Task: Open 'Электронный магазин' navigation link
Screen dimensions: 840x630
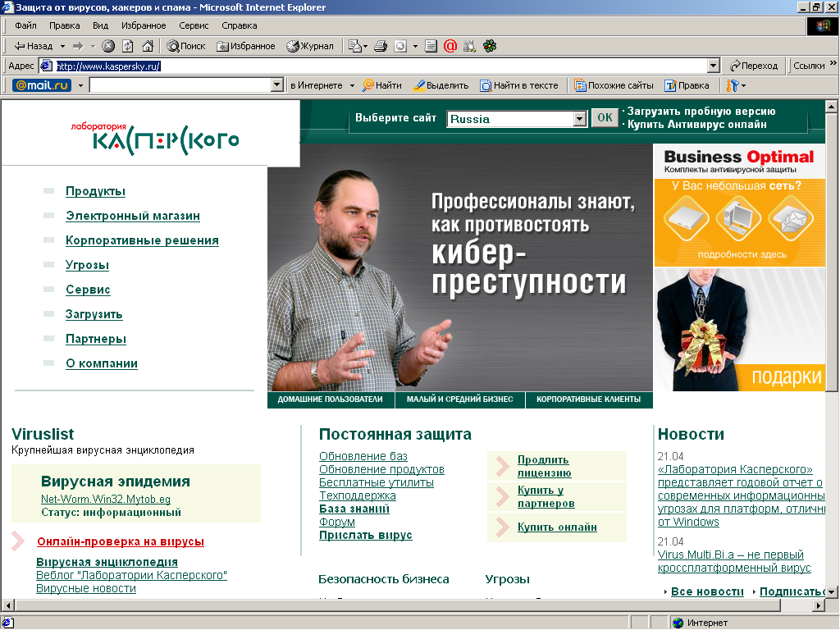Action: [x=133, y=216]
